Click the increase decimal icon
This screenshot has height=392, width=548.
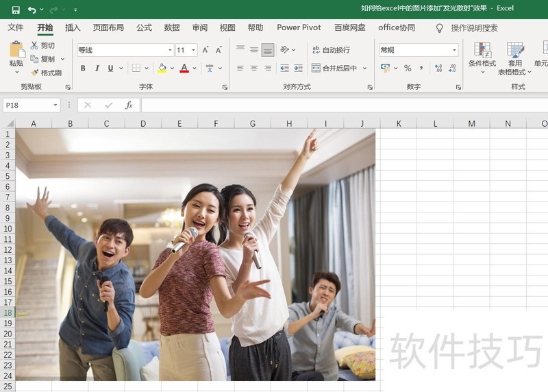438,69
